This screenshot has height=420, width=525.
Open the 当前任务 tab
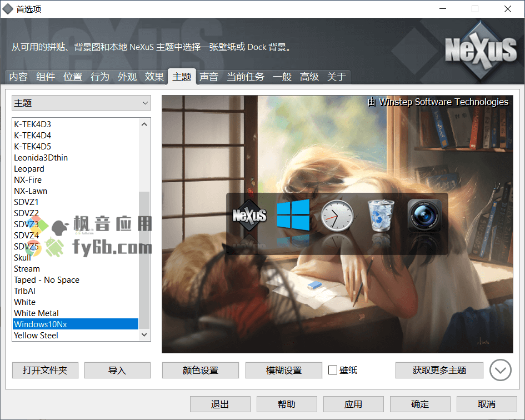(246, 77)
